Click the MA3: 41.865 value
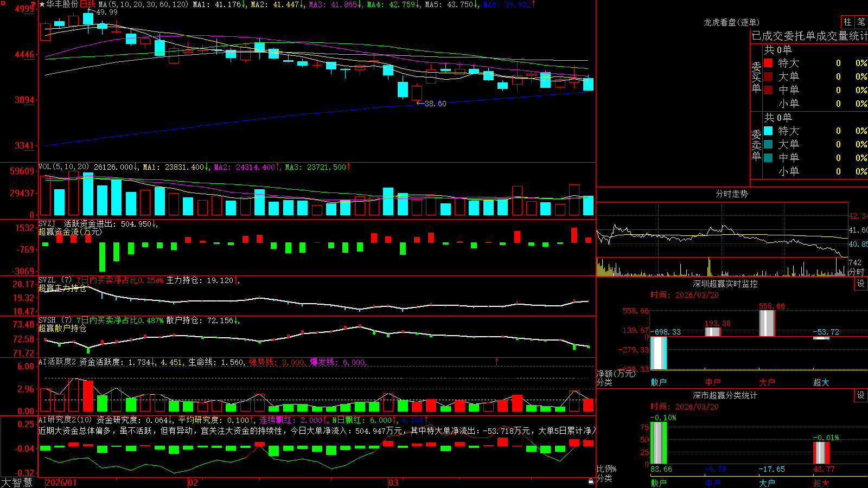Image resolution: width=868 pixels, height=488 pixels. pyautogui.click(x=335, y=4)
